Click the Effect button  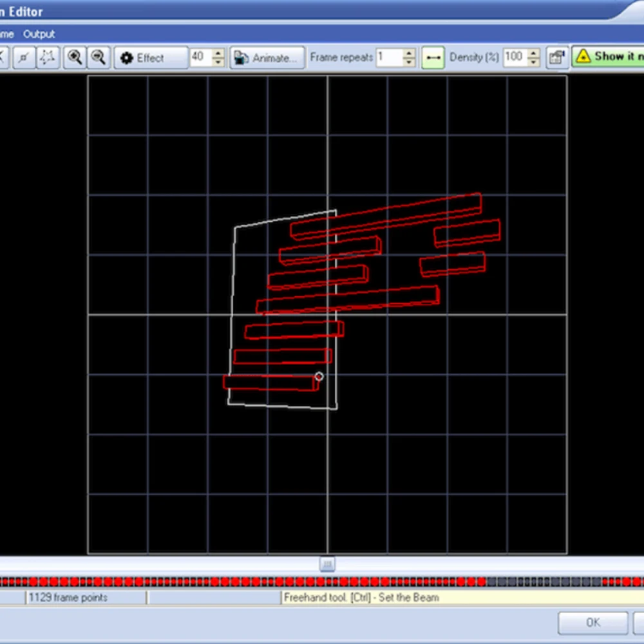tap(151, 57)
